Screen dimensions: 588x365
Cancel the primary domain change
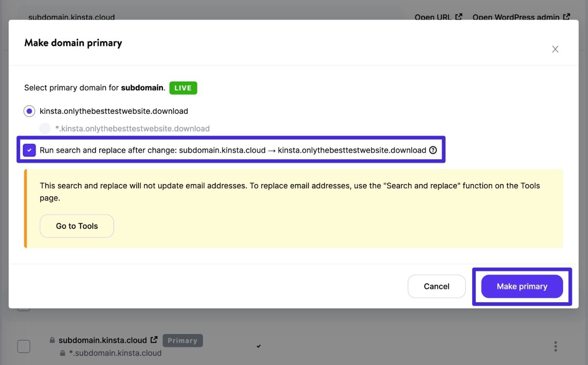coord(436,286)
